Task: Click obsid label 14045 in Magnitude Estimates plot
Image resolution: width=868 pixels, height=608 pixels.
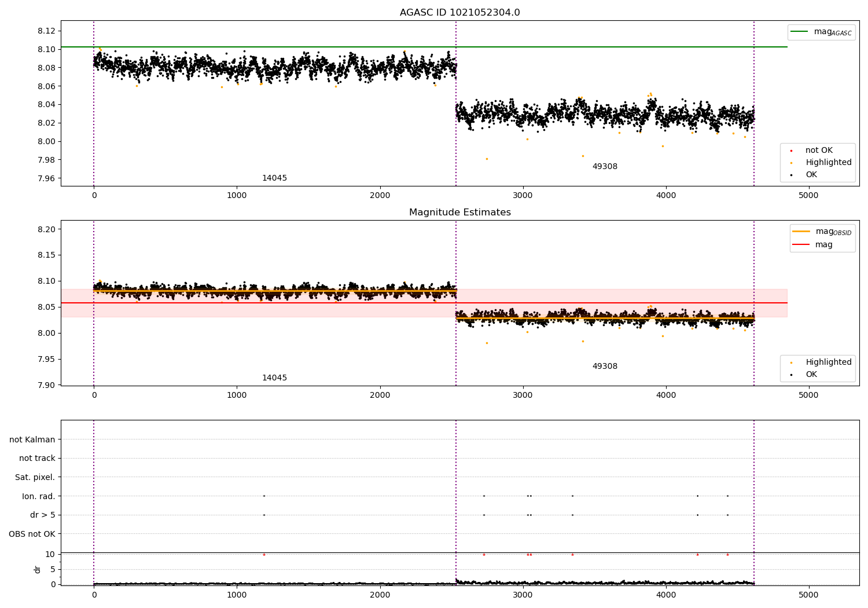Action: click(274, 378)
